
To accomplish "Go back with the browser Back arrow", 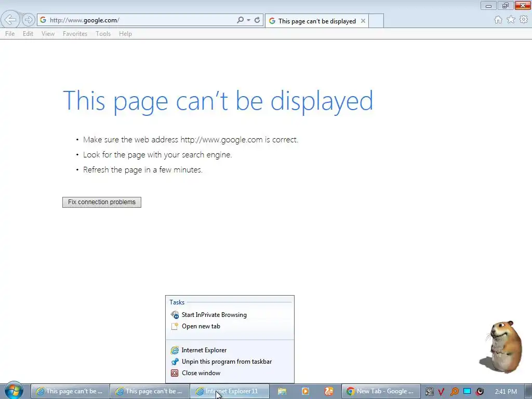I will click(10, 20).
